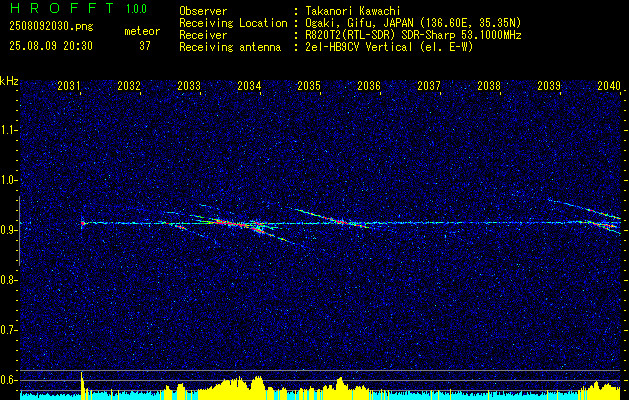Click time marker 2037
Viewport: 629px width, 400px height.
[x=429, y=86]
